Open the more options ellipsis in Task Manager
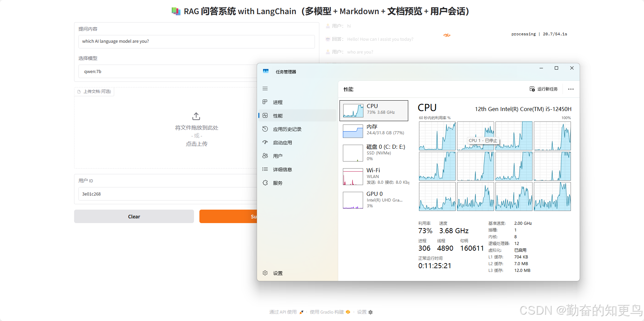644x321 pixels. [571, 89]
